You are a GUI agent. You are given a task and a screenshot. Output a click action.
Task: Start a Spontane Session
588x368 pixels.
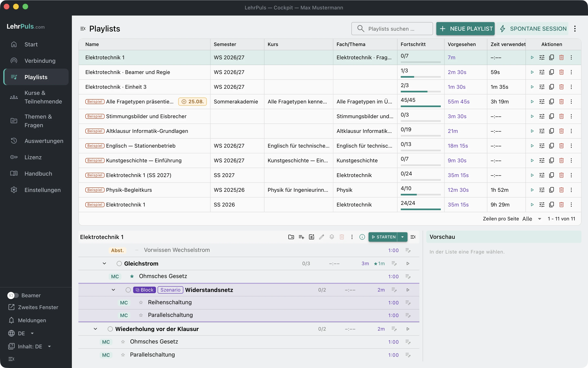pos(533,29)
